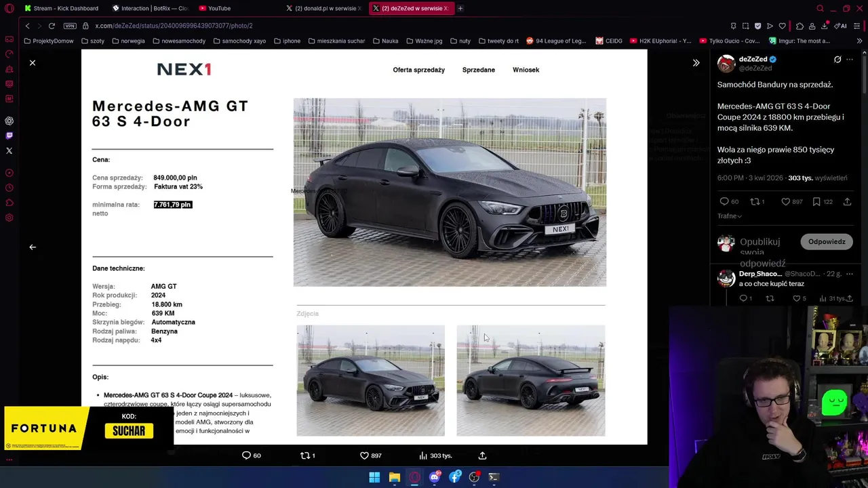Go back in browser history
Screen dimensions: 868x488
27,26
